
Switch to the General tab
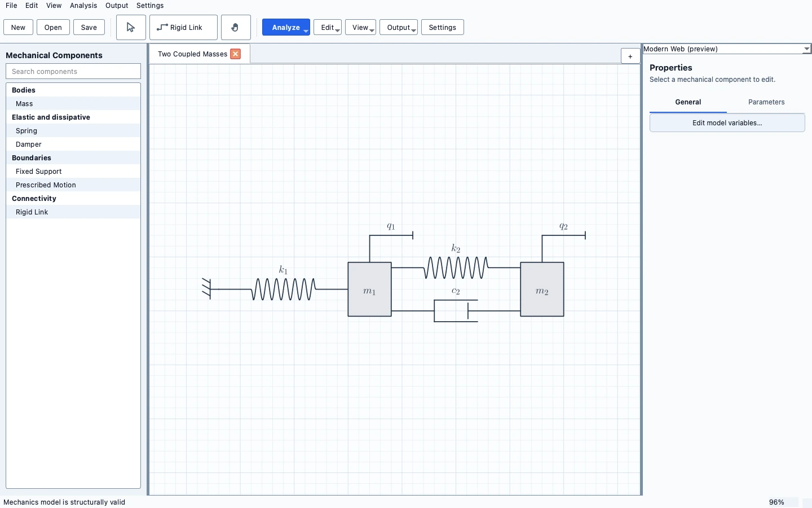[688, 102]
